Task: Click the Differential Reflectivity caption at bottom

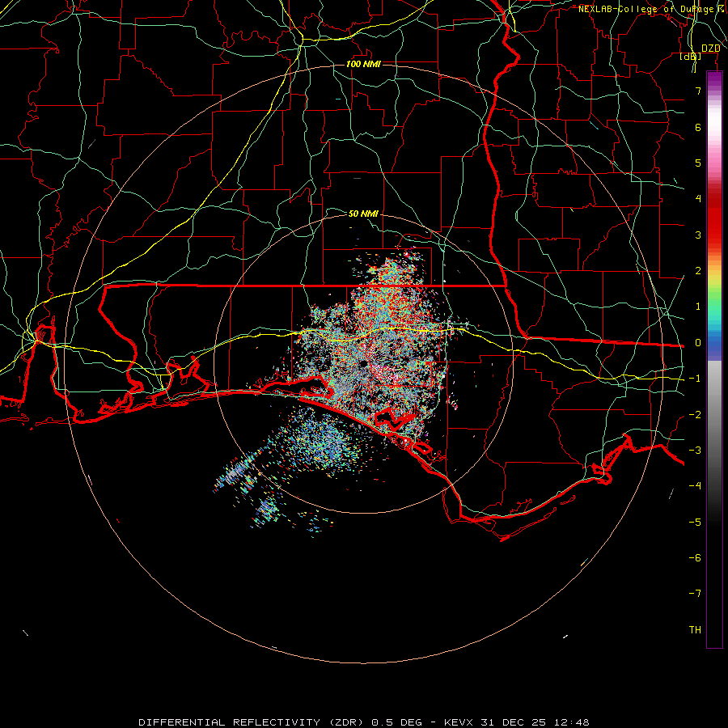Action: (x=363, y=722)
